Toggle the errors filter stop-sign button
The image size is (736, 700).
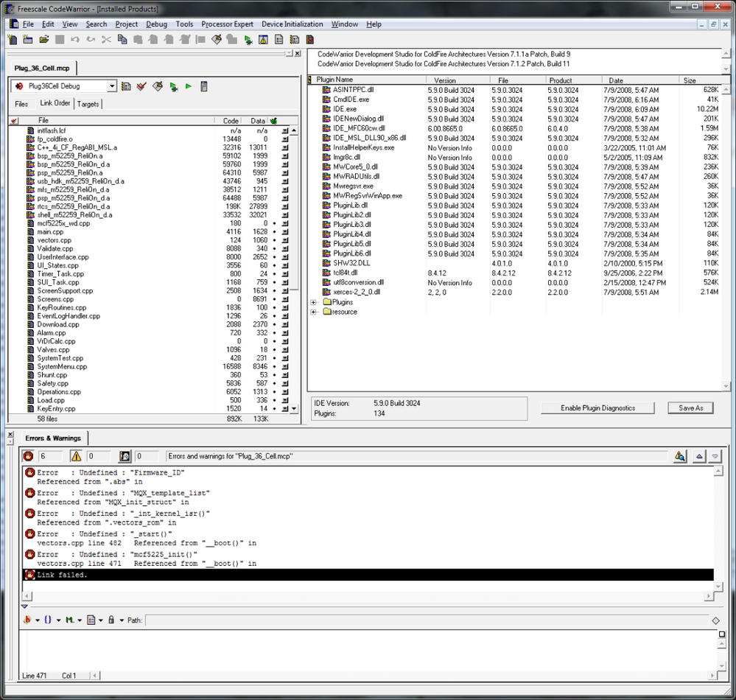tap(28, 456)
